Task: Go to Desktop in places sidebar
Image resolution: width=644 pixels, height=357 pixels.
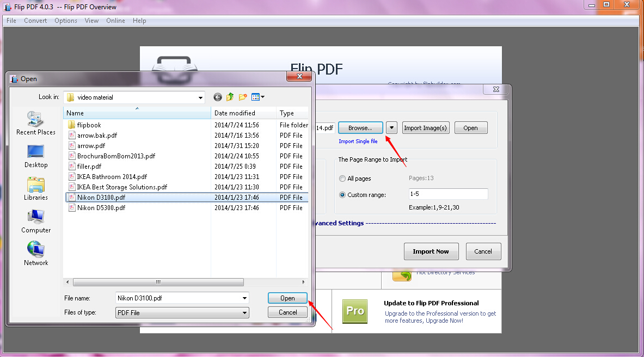Action: (36, 156)
